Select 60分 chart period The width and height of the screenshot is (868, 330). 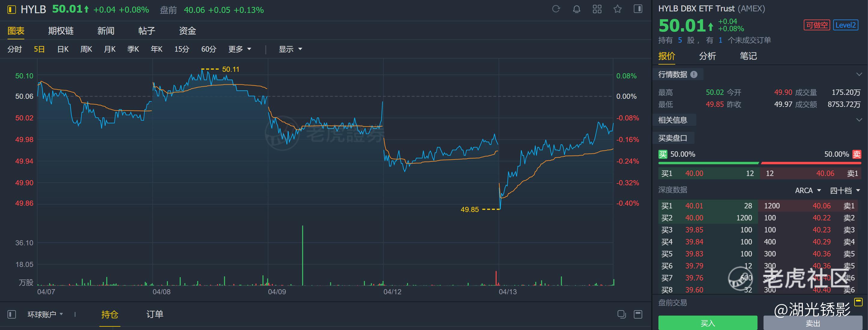pos(209,49)
